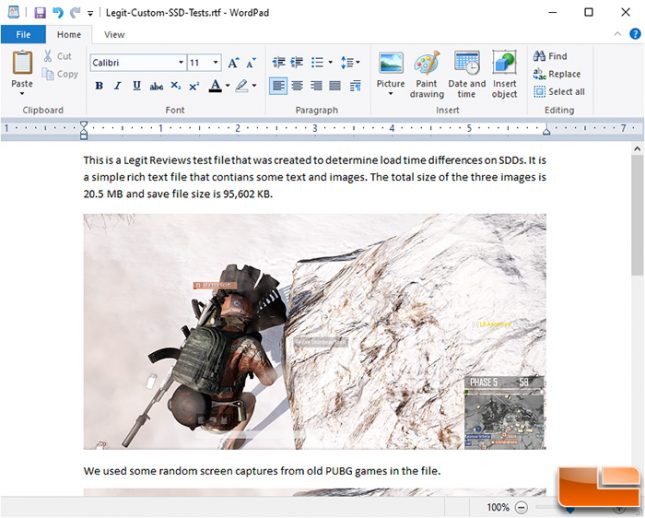The height and width of the screenshot is (518, 645).
Task: Click the scroll up arrow
Action: 637,149
